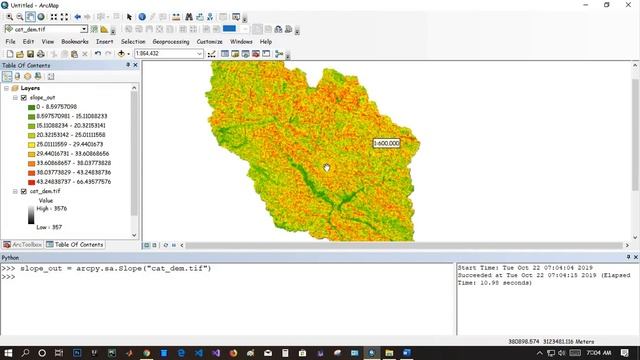Open the File menu
This screenshot has height=360, width=640.
coord(11,42)
